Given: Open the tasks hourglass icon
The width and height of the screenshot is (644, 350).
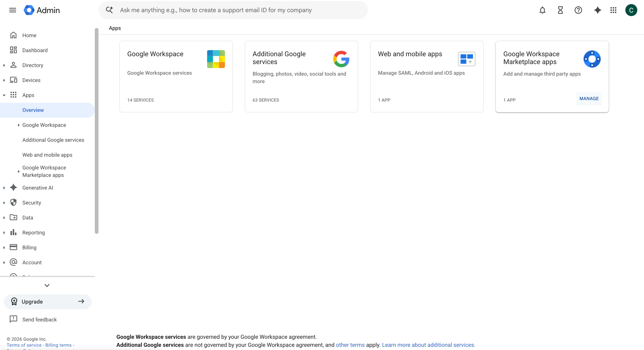Looking at the screenshot, I should click(x=560, y=10).
